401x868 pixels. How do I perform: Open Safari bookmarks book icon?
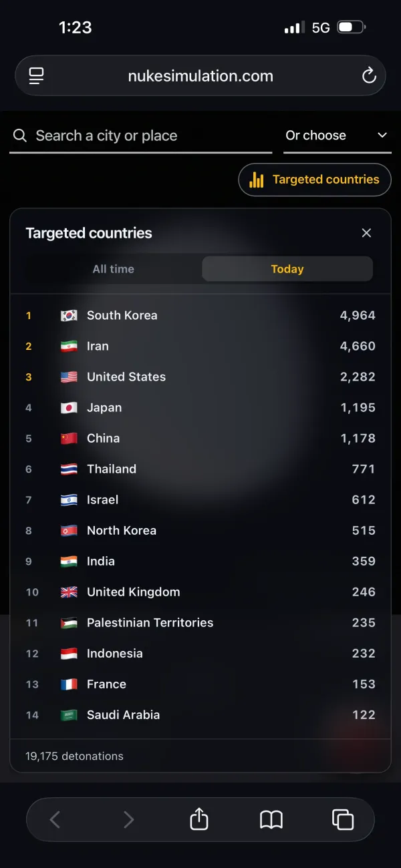[271, 819]
